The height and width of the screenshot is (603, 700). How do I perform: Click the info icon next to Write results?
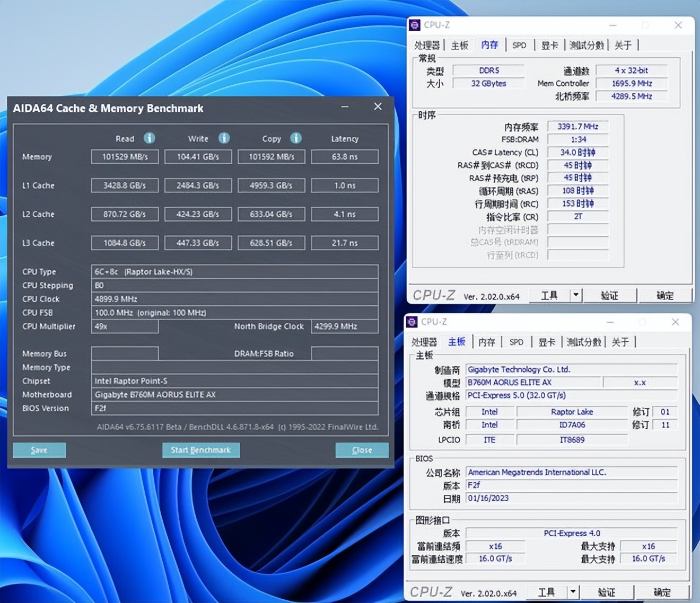224,138
